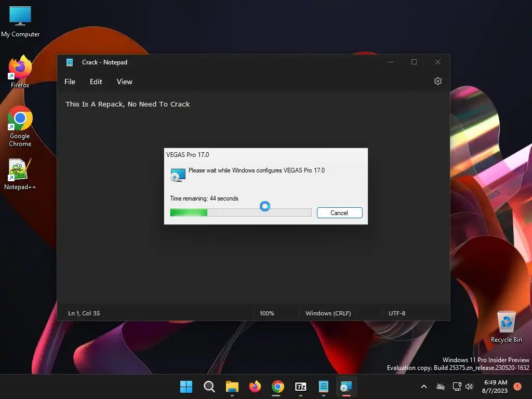Open the View menu in Notepad
Screen dimensions: 532x399
click(x=125, y=82)
